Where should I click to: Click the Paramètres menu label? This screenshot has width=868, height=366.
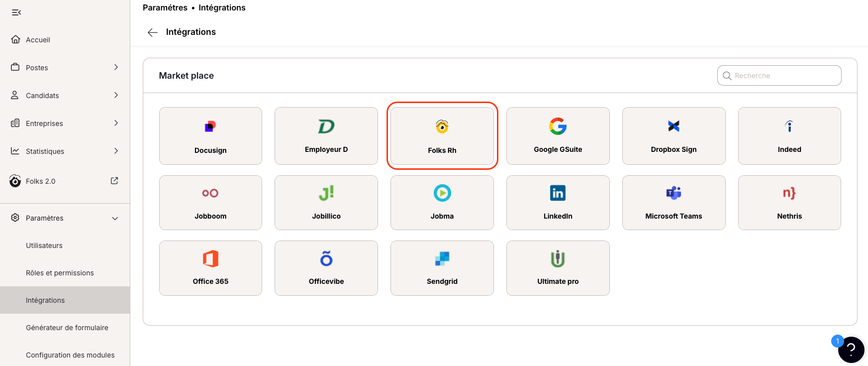(x=45, y=218)
